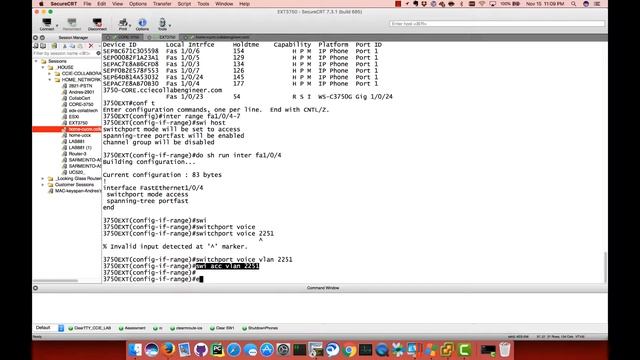Screen dimensions: 640x360
Task: Click the filter settings gear in Session Manager
Action: point(98,53)
